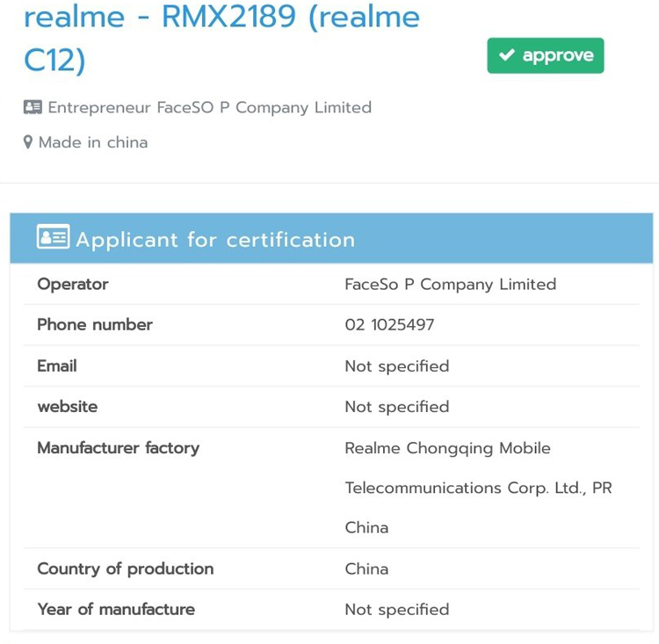The height and width of the screenshot is (644, 659).
Task: Click the green approve button
Action: pos(545,55)
